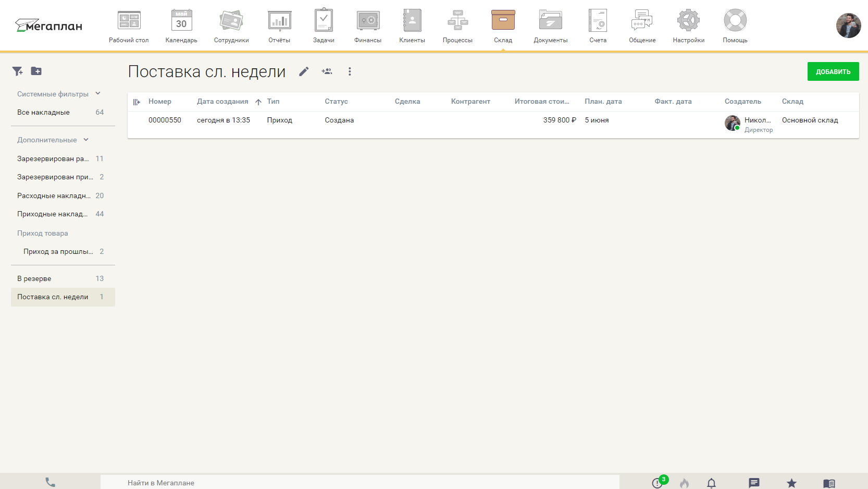Viewport: 868px width, 489px height.
Task: Open the Финансы module
Action: coord(368,26)
